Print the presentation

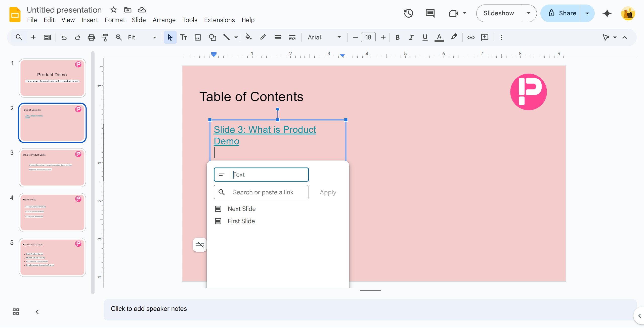pyautogui.click(x=91, y=37)
